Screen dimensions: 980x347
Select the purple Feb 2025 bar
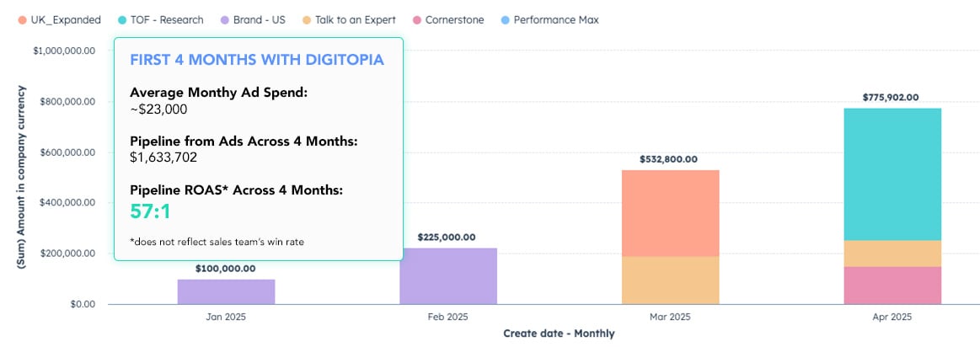click(448, 275)
